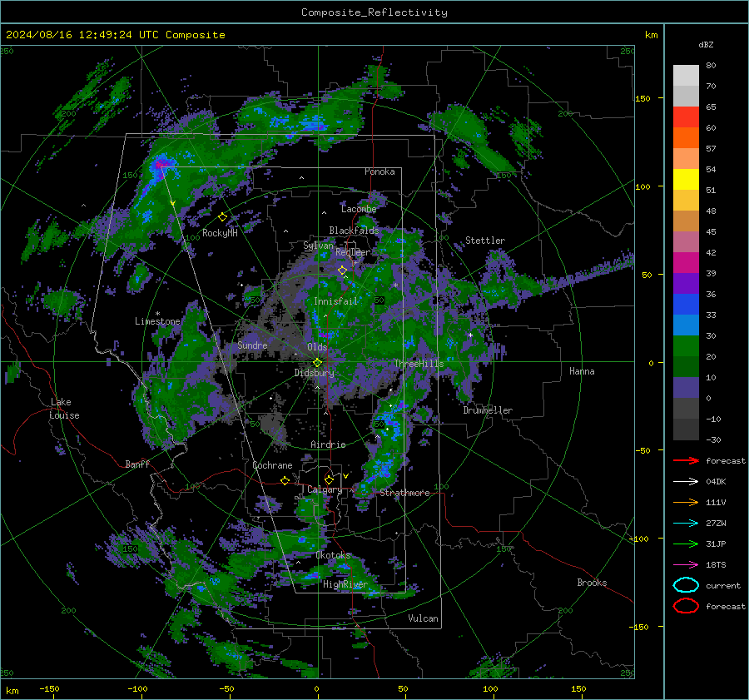Click the Sylvan label

(318, 246)
